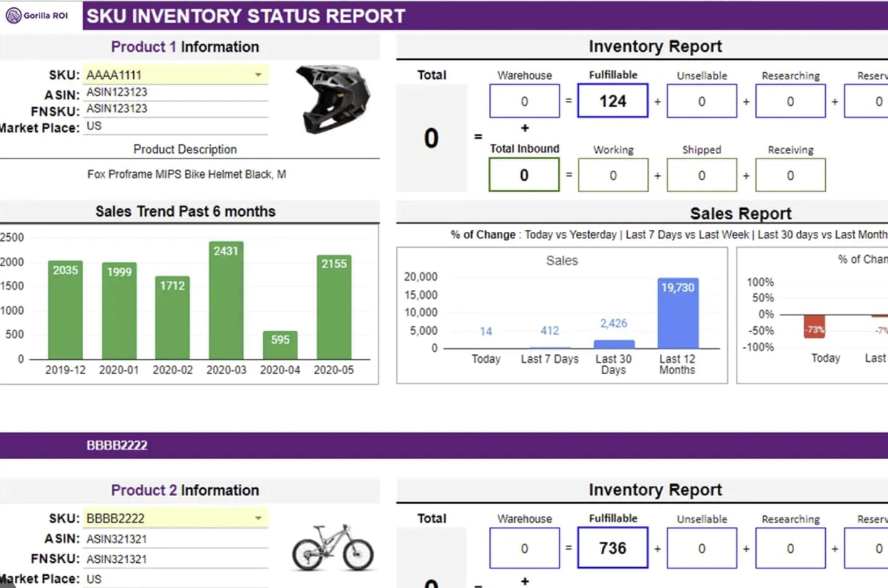Image resolution: width=888 pixels, height=588 pixels.
Task: Click the 2020-03 bar labeled 2431
Action: tap(226, 301)
